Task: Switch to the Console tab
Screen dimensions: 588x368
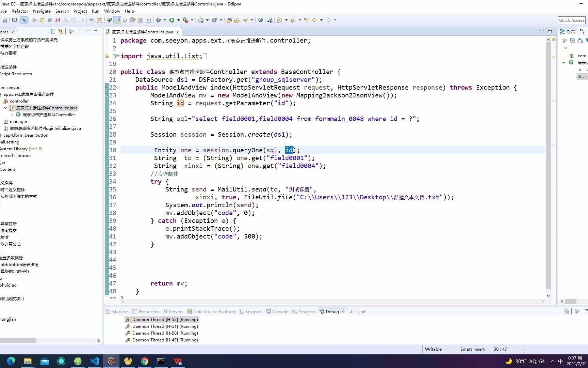Action: (277, 311)
